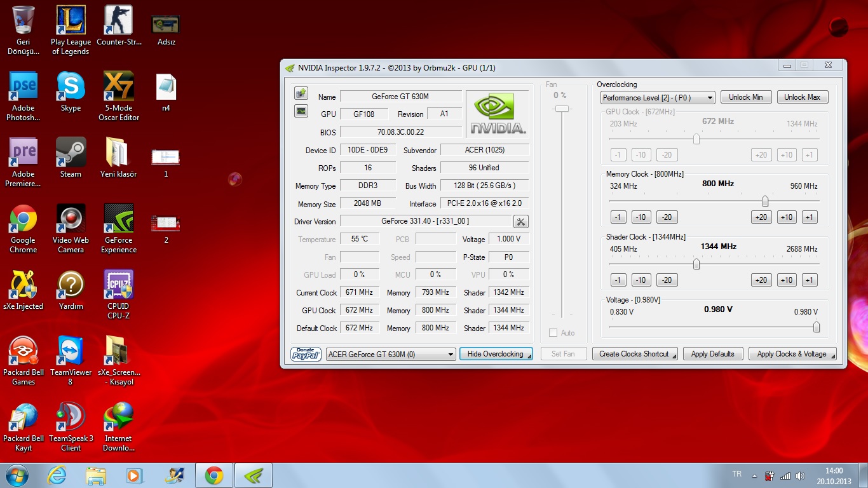
Task: Launch Play League of Legends shortcut
Action: pyautogui.click(x=71, y=30)
